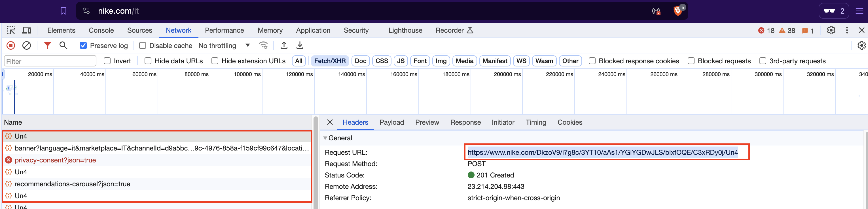Open the Application tab
868x209 pixels.
pyautogui.click(x=313, y=30)
